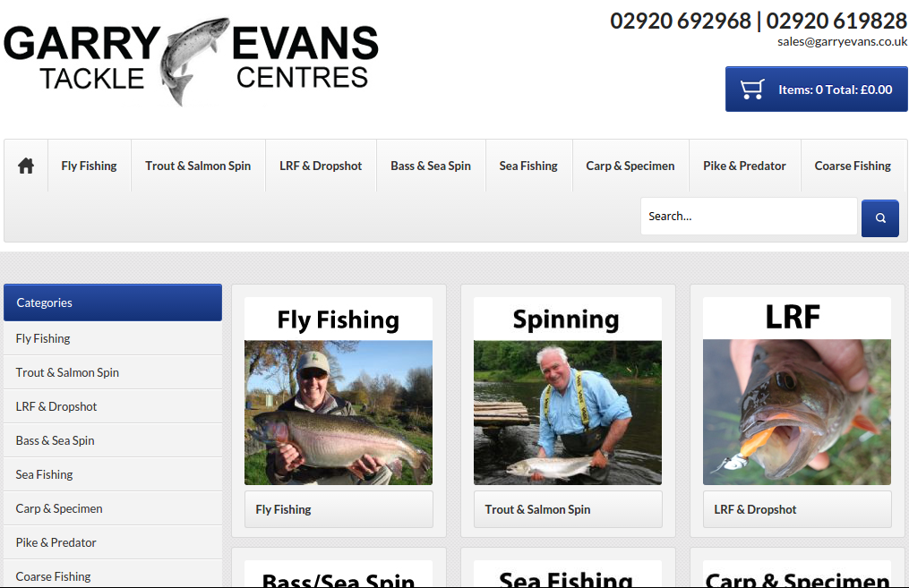909x588 pixels.
Task: Click the Garry Evans fish logo
Action: click(191, 61)
